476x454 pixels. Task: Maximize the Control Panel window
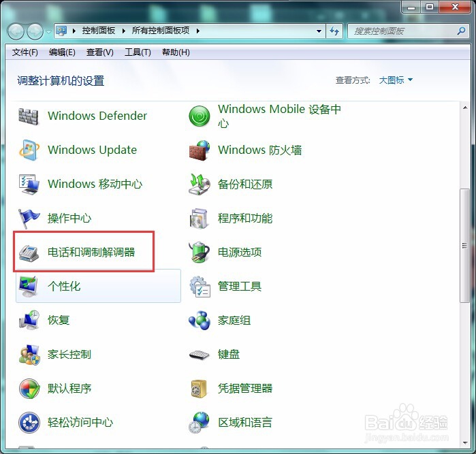tap(430, 7)
